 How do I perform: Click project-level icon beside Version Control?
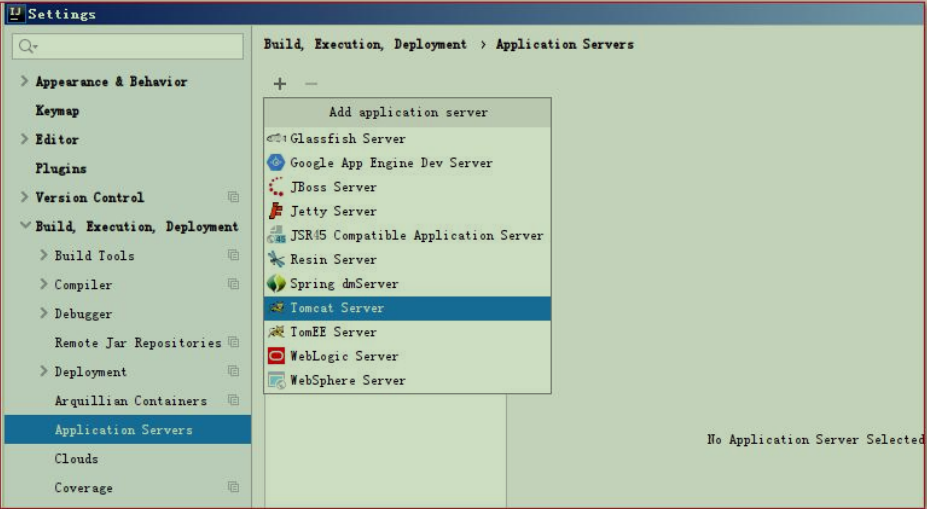(x=234, y=197)
